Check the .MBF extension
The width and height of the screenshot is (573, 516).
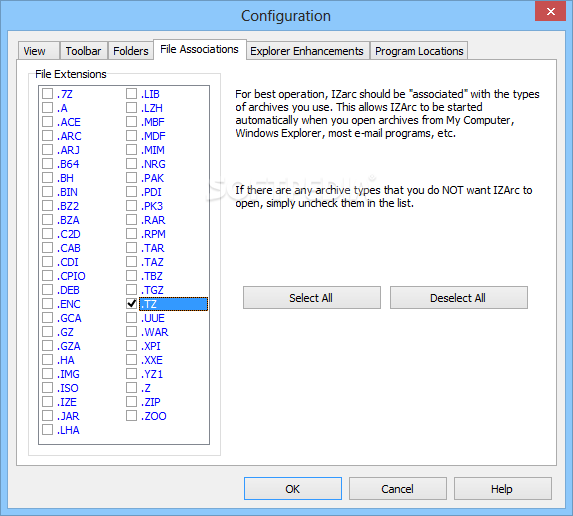[x=132, y=122]
